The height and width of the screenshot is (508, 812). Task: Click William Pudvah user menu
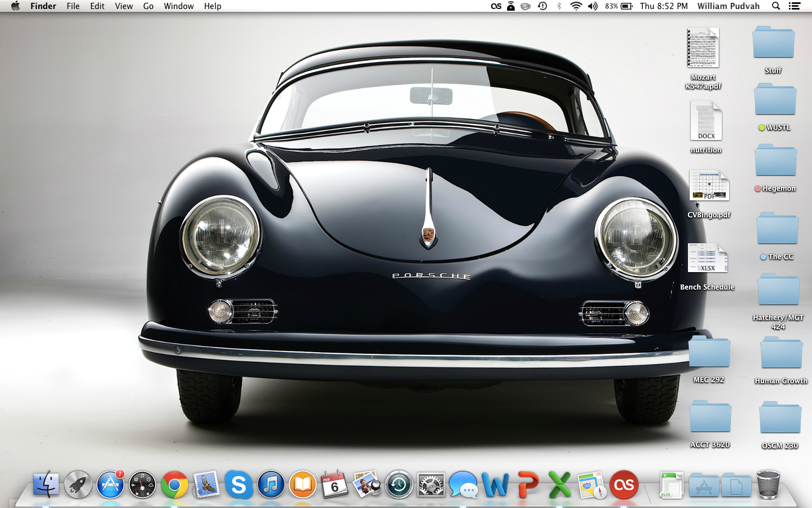(729, 6)
